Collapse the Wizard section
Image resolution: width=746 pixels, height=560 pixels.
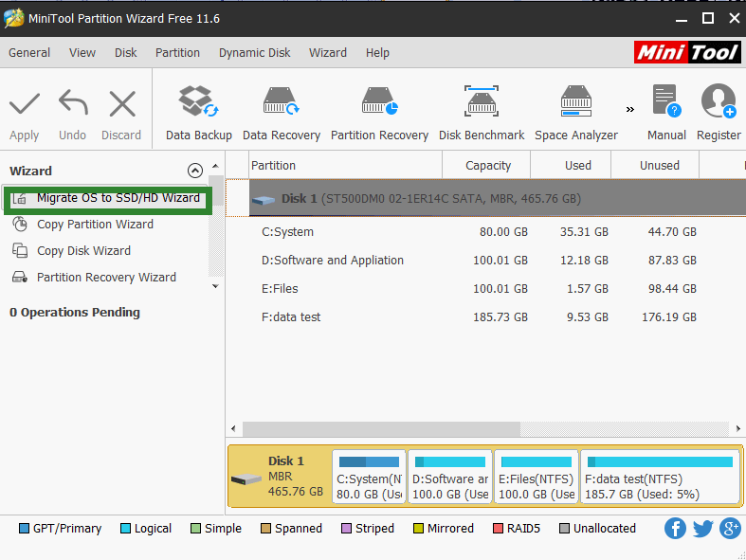point(195,171)
